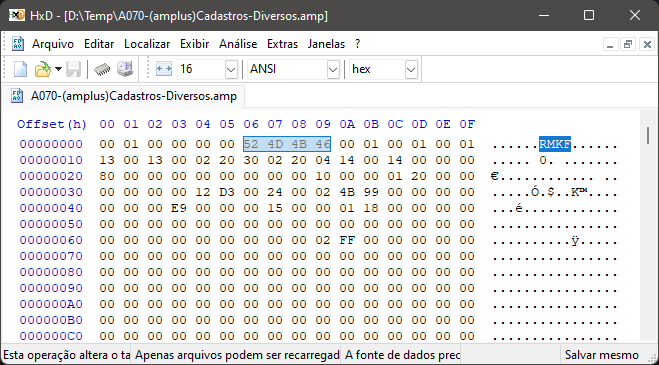Viewport: 659px width, 365px height.
Task: Select offset row 00000060
Action: (51, 240)
